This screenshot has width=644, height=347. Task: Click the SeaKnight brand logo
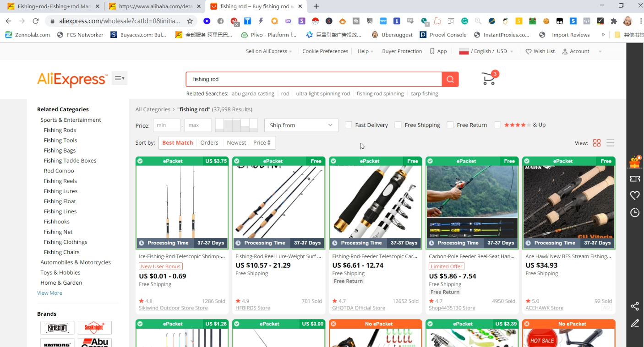click(94, 328)
